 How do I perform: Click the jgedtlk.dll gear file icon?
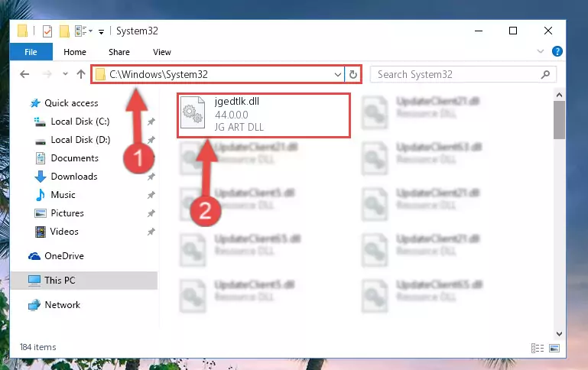(193, 113)
